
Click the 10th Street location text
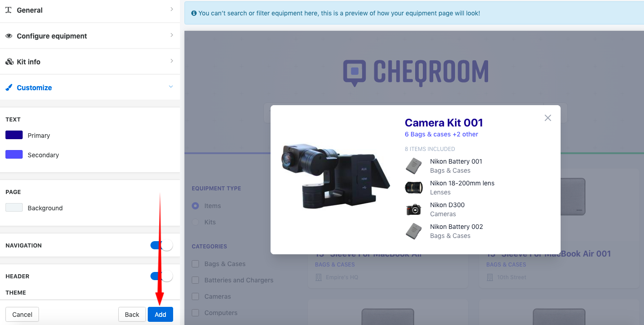tap(512, 277)
